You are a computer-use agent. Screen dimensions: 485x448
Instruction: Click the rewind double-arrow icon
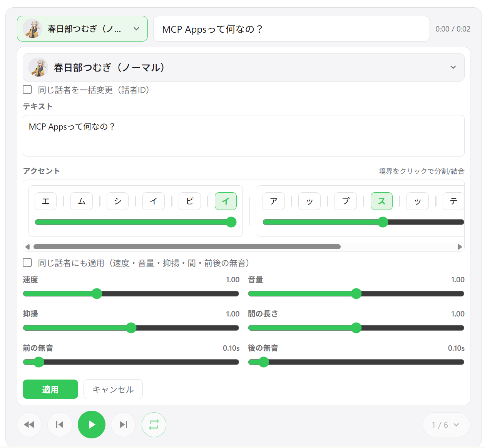(29, 425)
